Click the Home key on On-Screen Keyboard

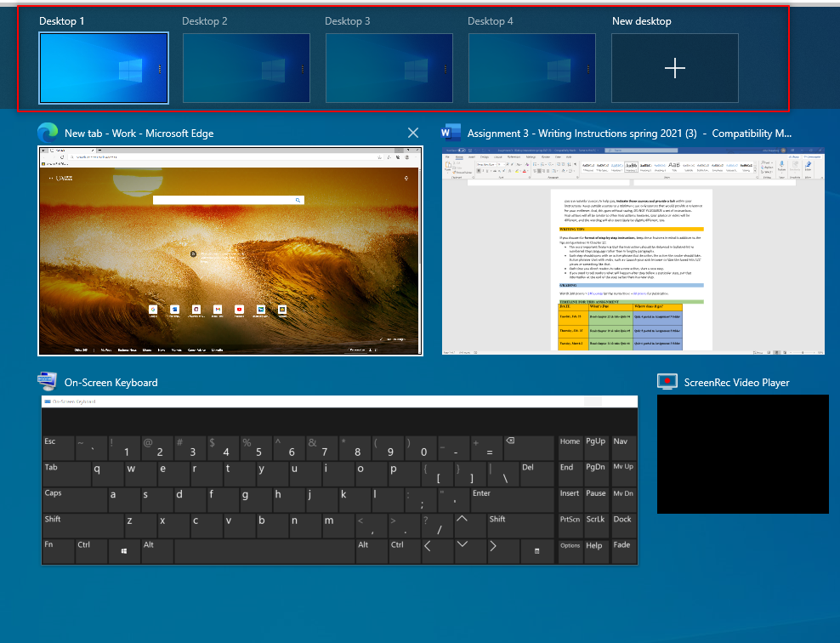pos(570,448)
